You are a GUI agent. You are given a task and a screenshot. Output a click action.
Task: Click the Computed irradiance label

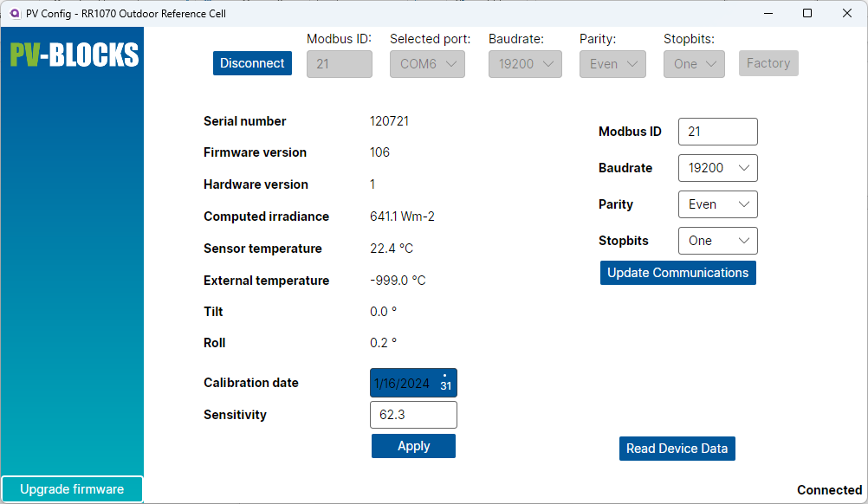pyautogui.click(x=266, y=216)
